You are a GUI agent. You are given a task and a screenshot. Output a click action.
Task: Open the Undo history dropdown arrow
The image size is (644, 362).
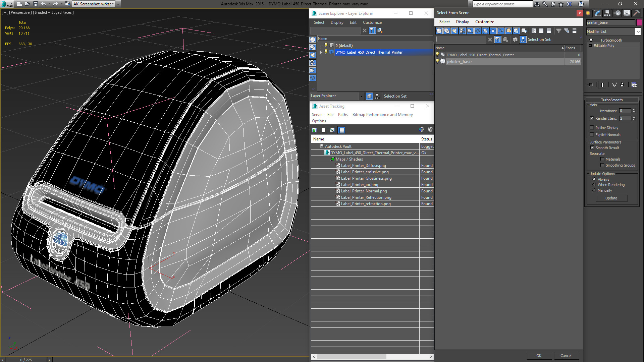[x=49, y=4]
